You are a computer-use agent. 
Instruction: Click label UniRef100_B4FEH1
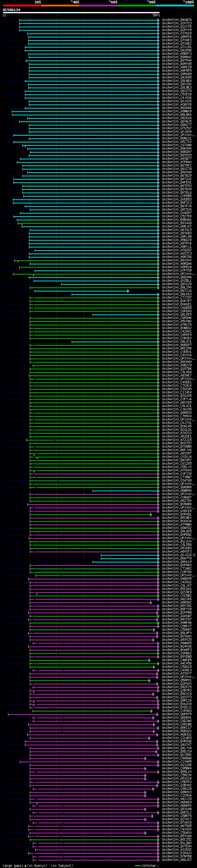pos(177,182)
